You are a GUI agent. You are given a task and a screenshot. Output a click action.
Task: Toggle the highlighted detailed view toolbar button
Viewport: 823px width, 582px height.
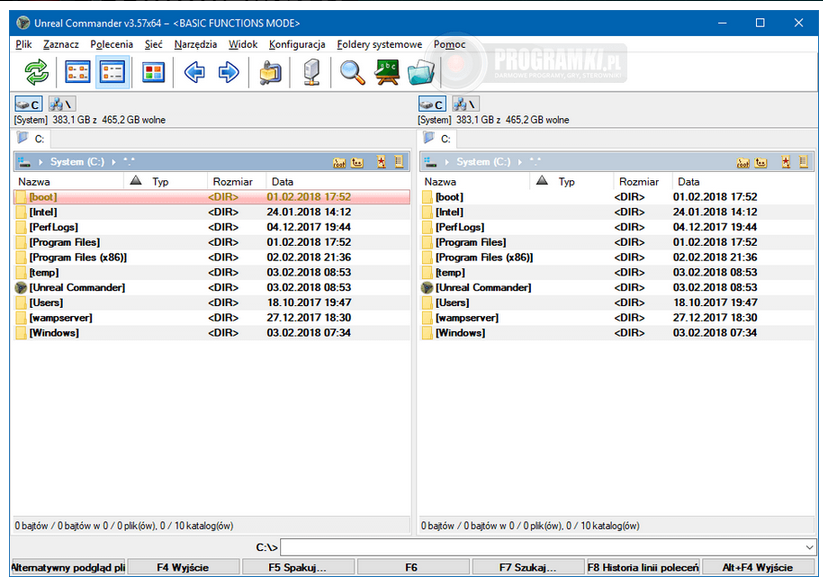tap(112, 72)
